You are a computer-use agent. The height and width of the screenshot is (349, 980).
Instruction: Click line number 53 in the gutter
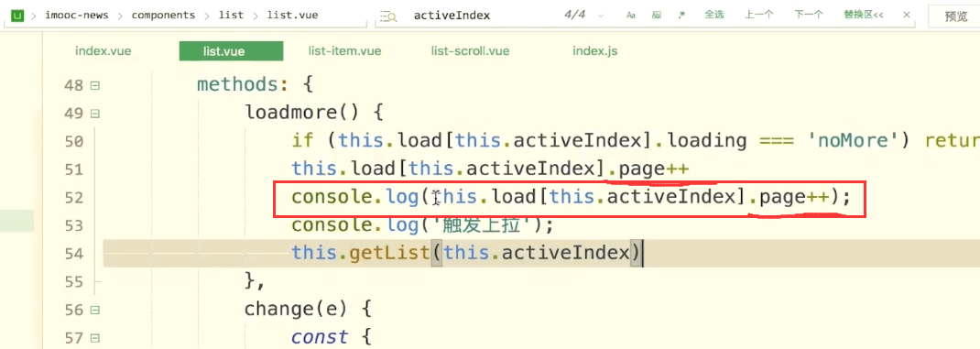click(74, 225)
